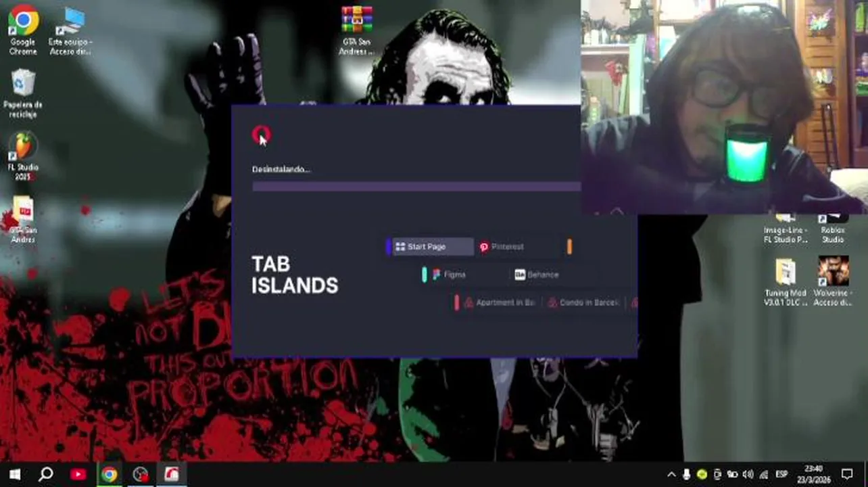Open the GTA San Andres PDF file on the desktop
The image size is (868, 487).
[23, 219]
